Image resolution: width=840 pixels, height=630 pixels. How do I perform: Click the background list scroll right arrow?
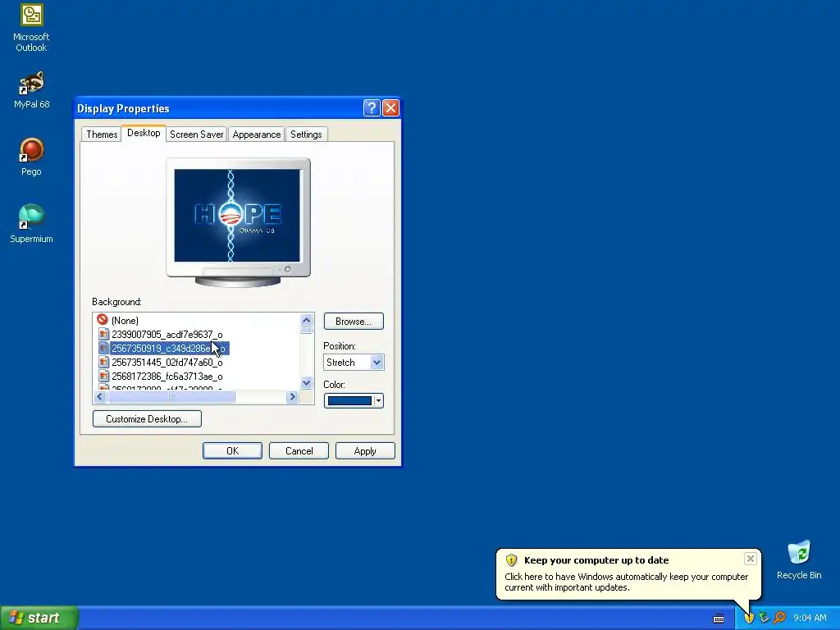[x=292, y=396]
